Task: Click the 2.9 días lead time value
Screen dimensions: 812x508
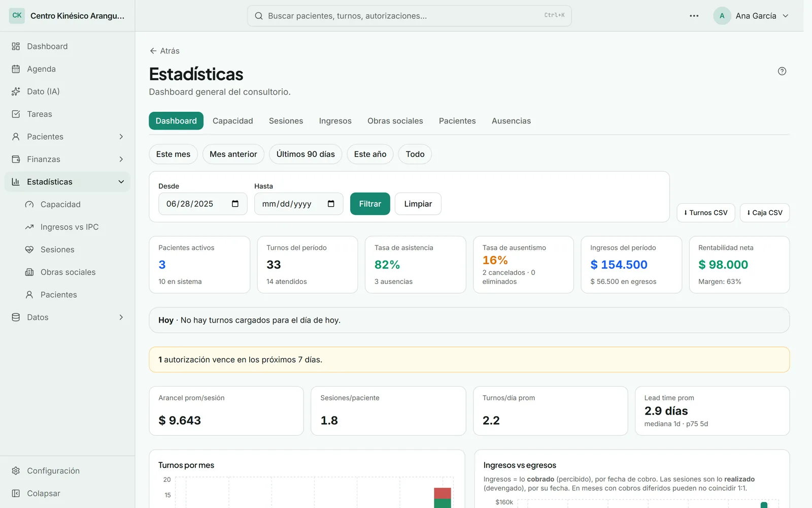Action: tap(666, 411)
